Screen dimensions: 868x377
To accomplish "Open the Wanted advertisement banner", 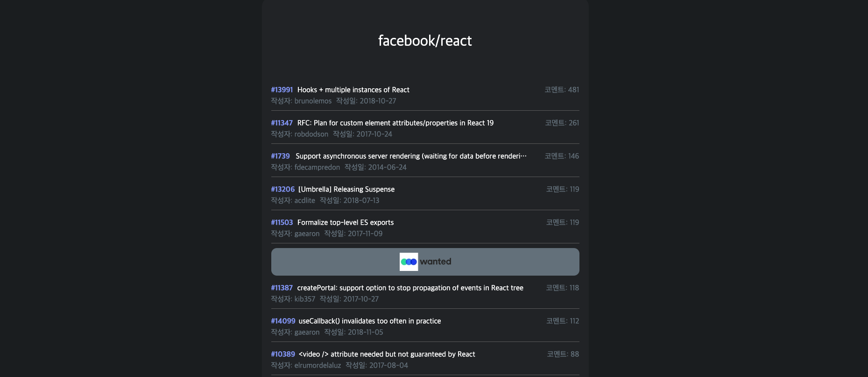I will pyautogui.click(x=425, y=262).
